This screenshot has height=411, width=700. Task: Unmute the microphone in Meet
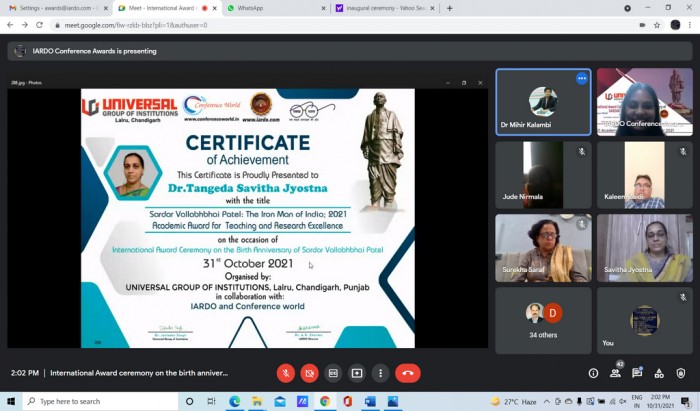(285, 373)
